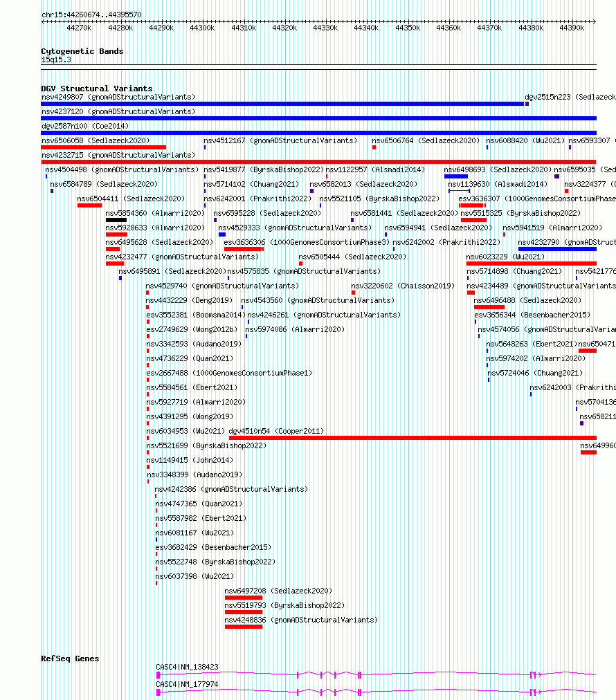Open nsv3220602 (Chaisson2019) variant
This screenshot has width=616, height=700.
(x=403, y=286)
